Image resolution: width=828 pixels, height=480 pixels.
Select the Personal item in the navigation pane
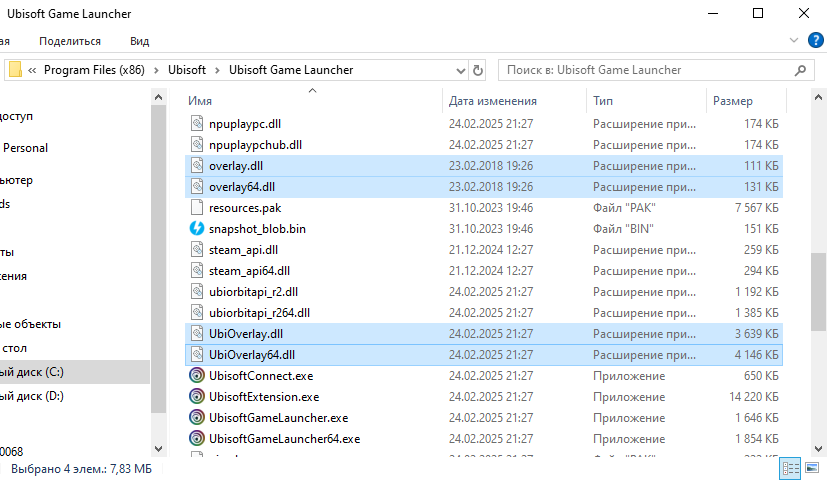coord(25,148)
